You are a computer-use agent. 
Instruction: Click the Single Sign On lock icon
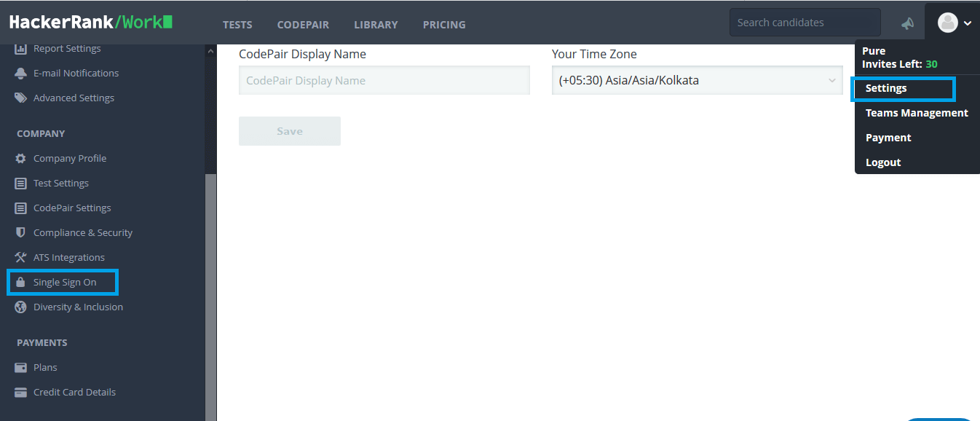pos(20,283)
